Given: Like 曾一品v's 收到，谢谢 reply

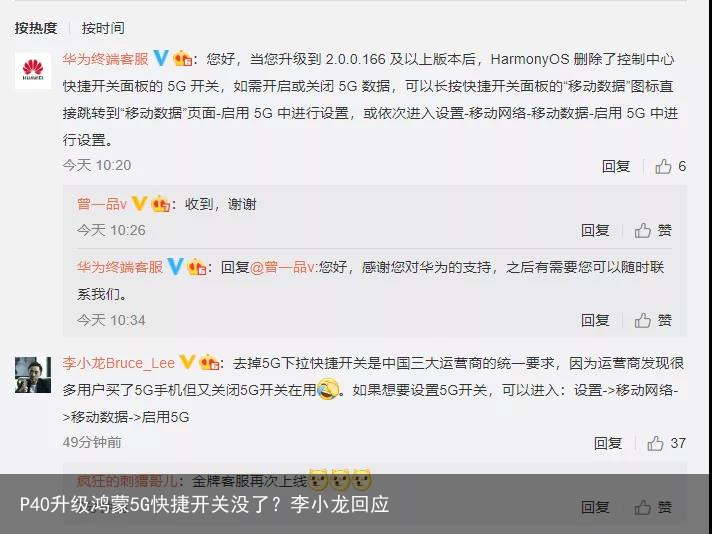Looking at the screenshot, I should (653, 230).
